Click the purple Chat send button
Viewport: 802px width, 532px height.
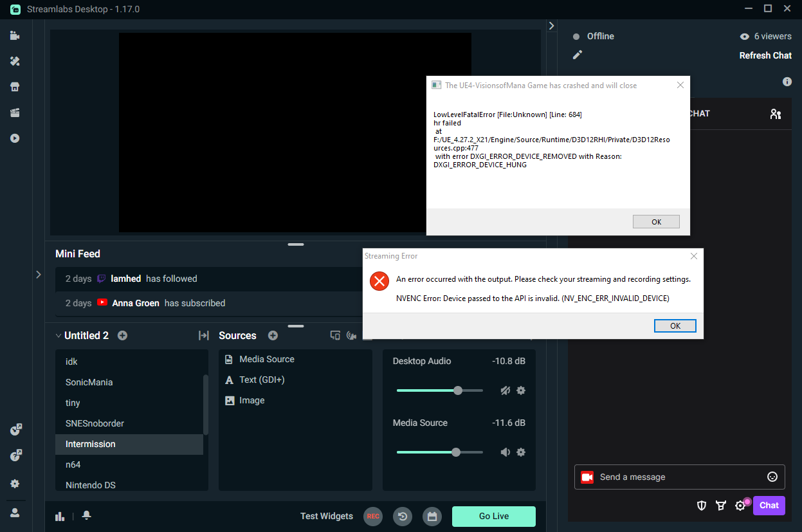769,505
